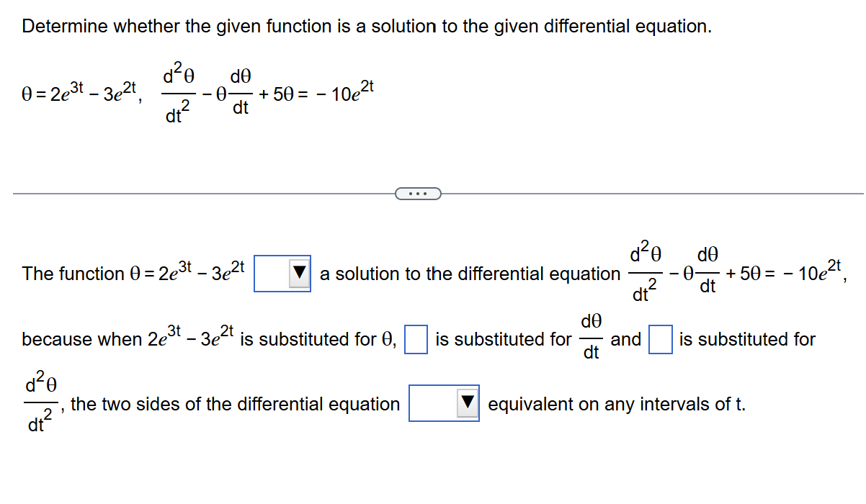
Task: Click the triangle arrow in the 'equivalent' dropdown
Action: 465,404
